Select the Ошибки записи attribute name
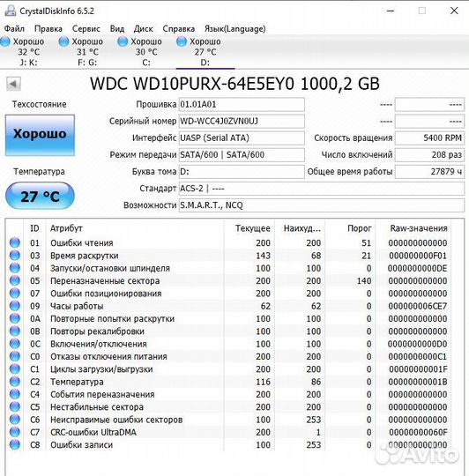Viewport: 469px width, 476px height. (81, 445)
